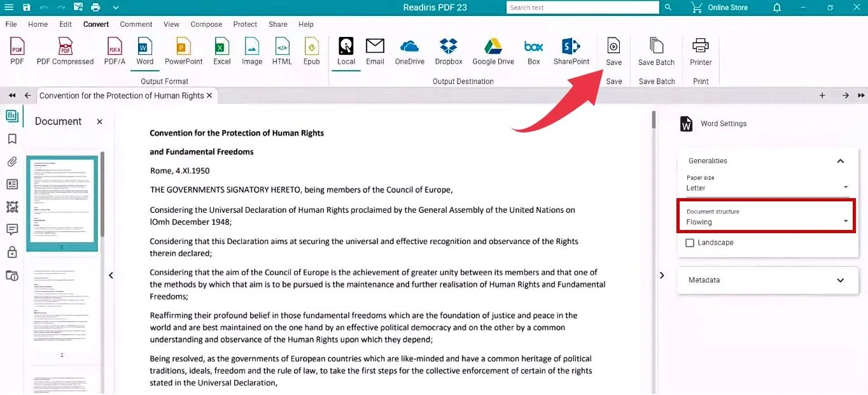The image size is (868, 395).
Task: Close the Document thumbnails panel
Action: coord(99,121)
